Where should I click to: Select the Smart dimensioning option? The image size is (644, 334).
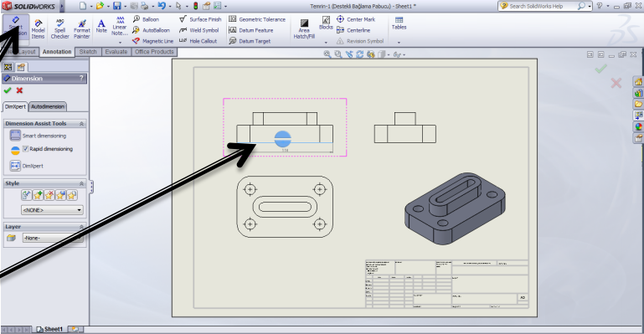(38, 136)
